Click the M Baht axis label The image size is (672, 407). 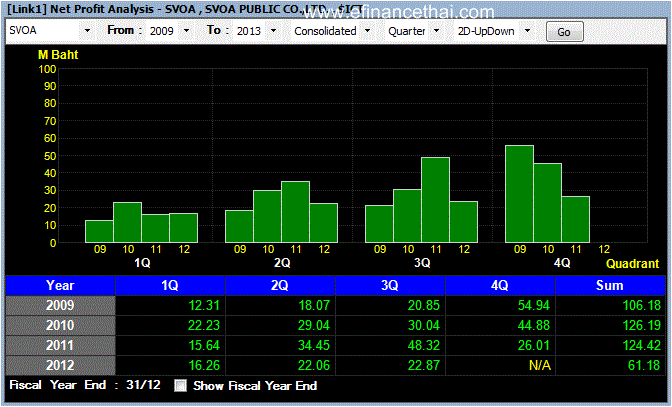(x=58, y=55)
